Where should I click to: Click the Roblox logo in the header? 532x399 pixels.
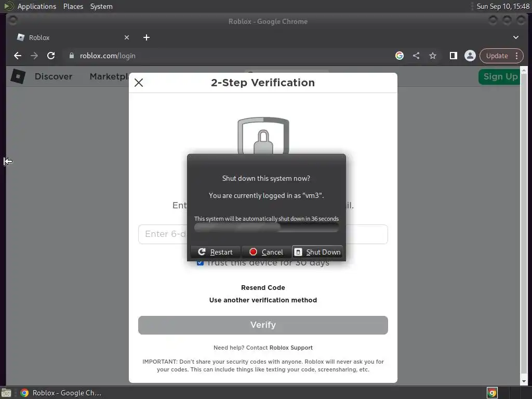point(18,76)
